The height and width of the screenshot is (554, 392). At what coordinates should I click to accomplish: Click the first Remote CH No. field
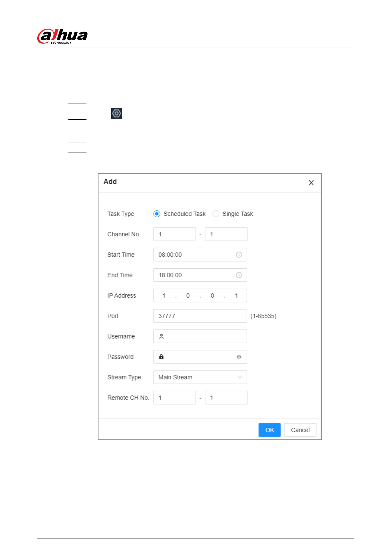(175, 397)
